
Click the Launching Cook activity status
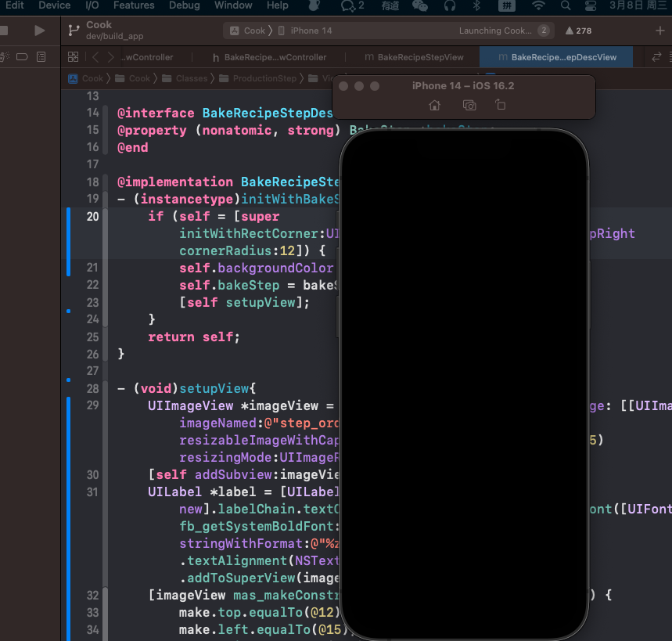494,31
